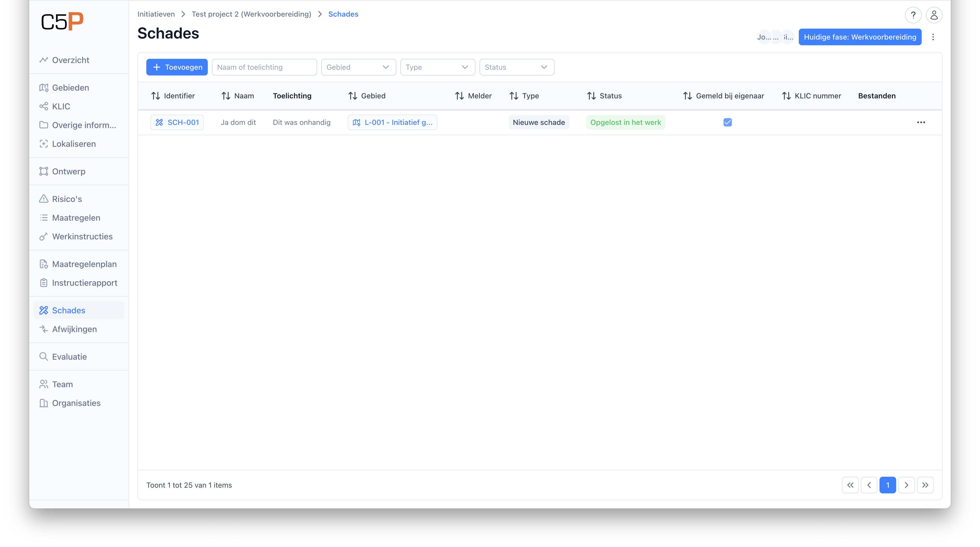The height and width of the screenshot is (547, 980).
Task: Click the Toevoegen button
Action: tap(177, 67)
